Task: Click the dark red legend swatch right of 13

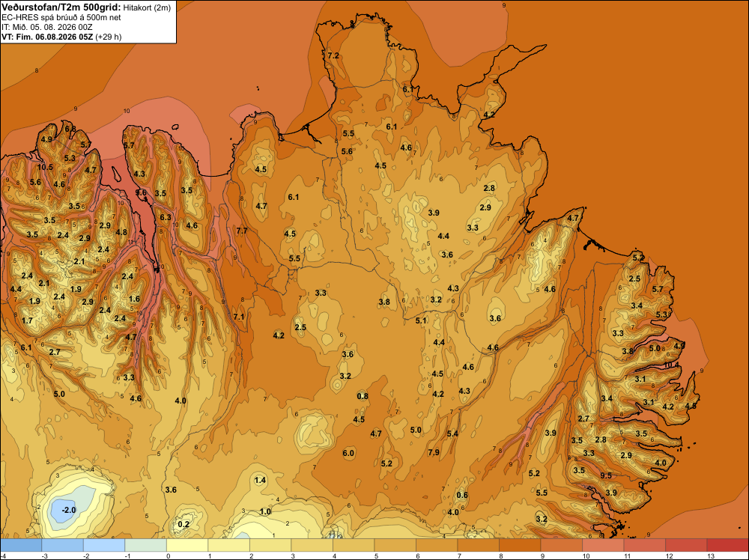Action: point(727,545)
